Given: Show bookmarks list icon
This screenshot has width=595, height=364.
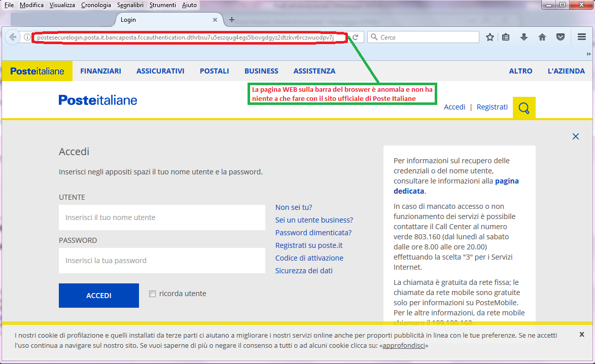Looking at the screenshot, I should 506,37.
